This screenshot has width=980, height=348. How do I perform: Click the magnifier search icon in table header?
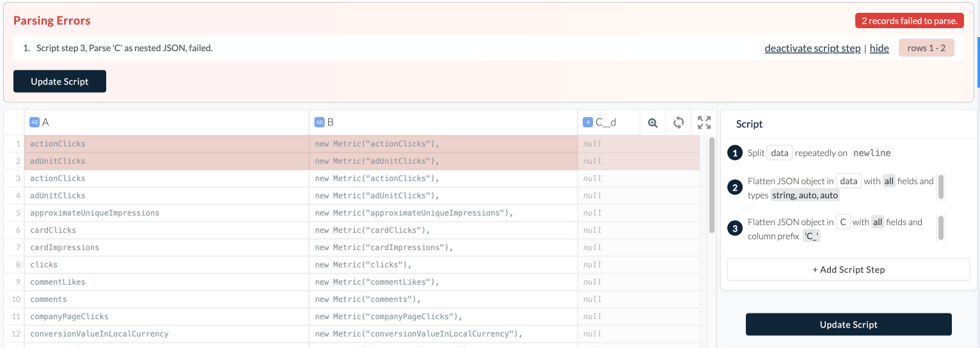click(x=652, y=123)
